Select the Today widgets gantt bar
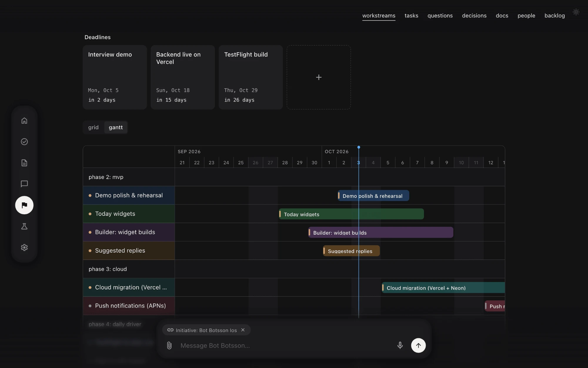The height and width of the screenshot is (368, 588). click(x=351, y=214)
